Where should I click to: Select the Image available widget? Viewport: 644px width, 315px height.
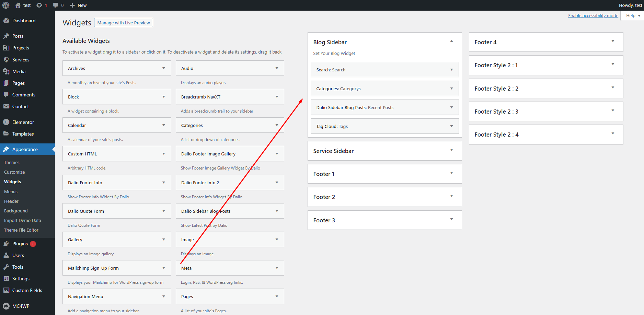(x=230, y=240)
